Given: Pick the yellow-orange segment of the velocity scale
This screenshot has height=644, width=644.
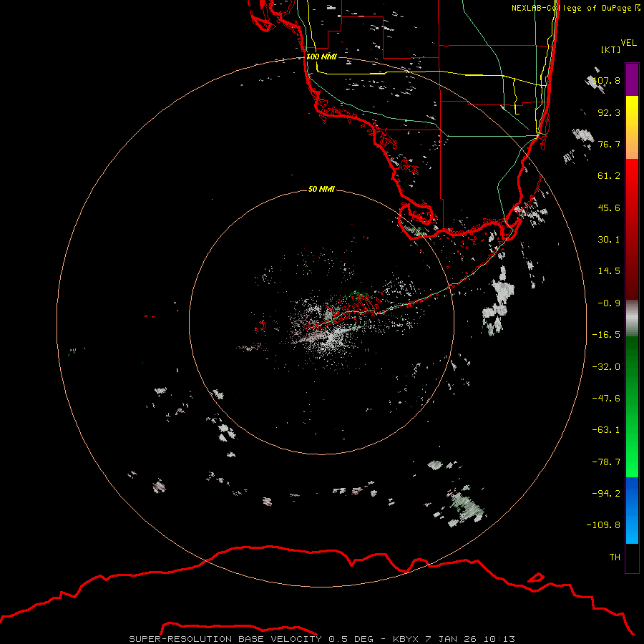Looking at the screenshot, I should (632, 127).
